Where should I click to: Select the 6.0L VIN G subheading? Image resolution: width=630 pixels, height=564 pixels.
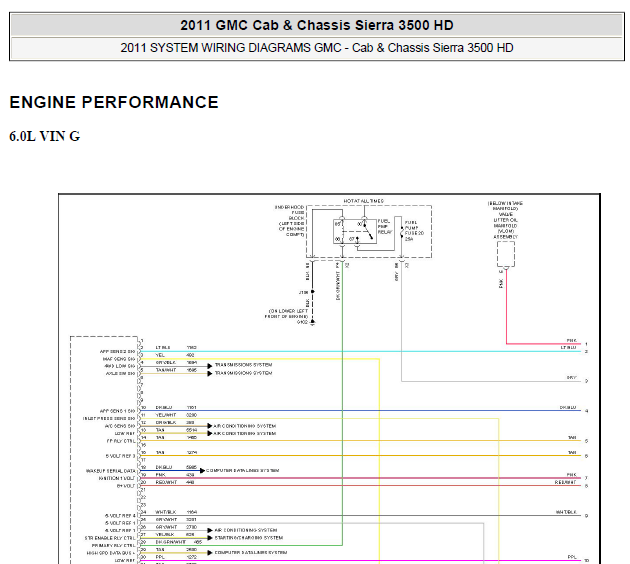click(45, 136)
